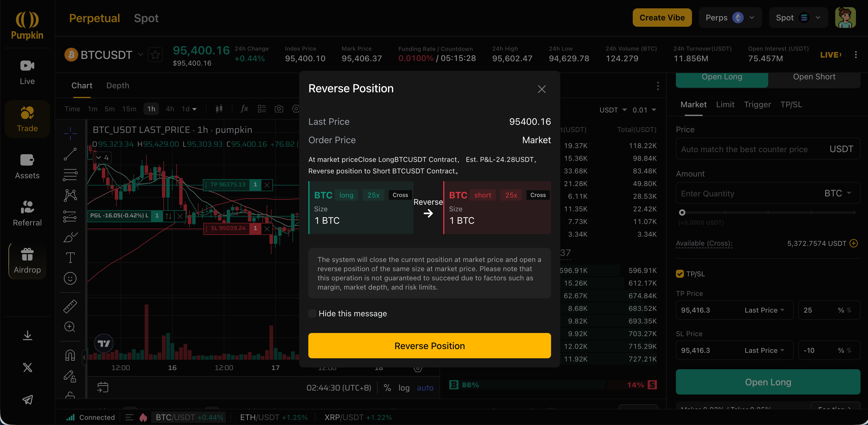Favorite BTCUSDT with the star icon
The image size is (868, 425).
pos(155,55)
